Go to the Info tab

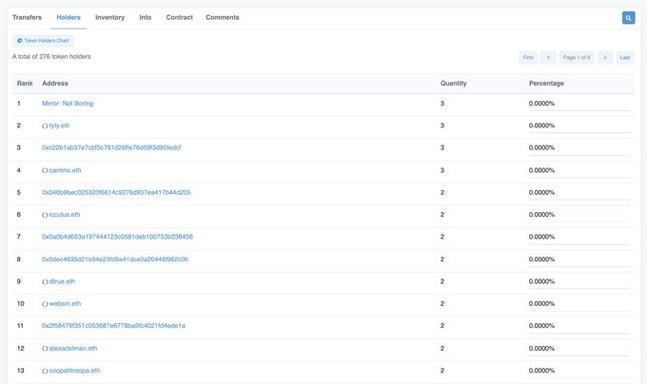tap(145, 17)
